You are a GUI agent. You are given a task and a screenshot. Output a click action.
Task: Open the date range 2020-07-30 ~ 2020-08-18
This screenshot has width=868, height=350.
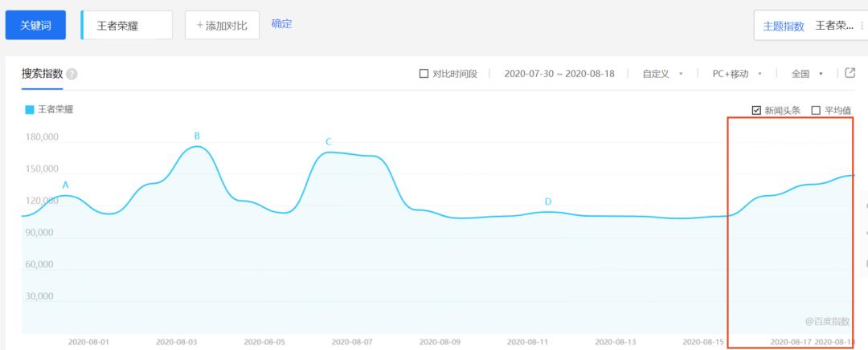click(559, 74)
